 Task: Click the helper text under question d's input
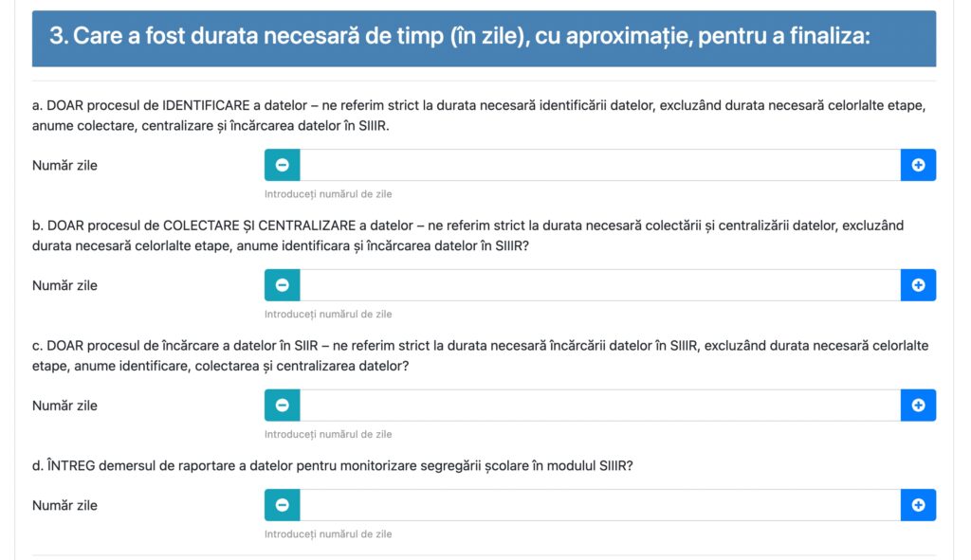tap(327, 534)
